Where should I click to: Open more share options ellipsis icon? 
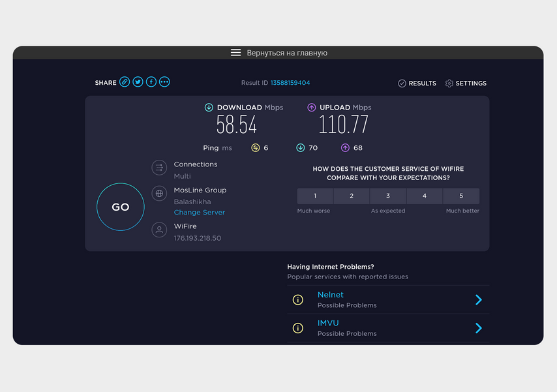point(164,82)
